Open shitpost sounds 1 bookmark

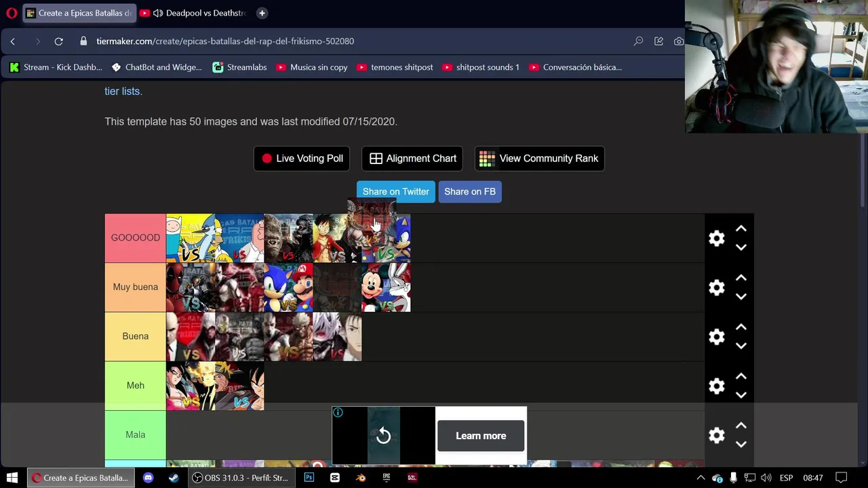pyautogui.click(x=481, y=67)
